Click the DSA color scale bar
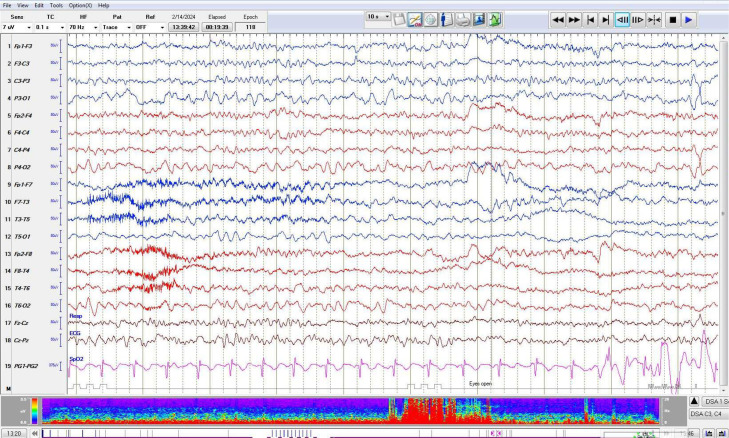 click(35, 411)
